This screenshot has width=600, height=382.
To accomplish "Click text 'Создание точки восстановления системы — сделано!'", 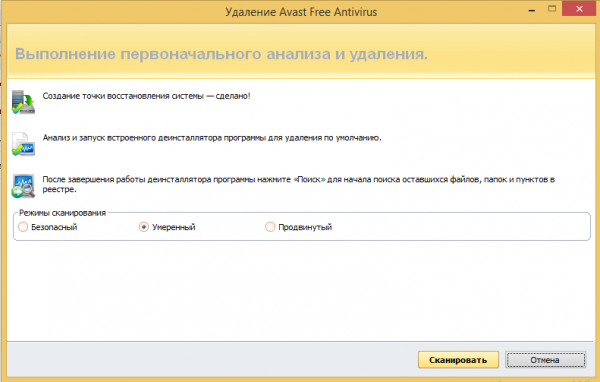I will (146, 96).
